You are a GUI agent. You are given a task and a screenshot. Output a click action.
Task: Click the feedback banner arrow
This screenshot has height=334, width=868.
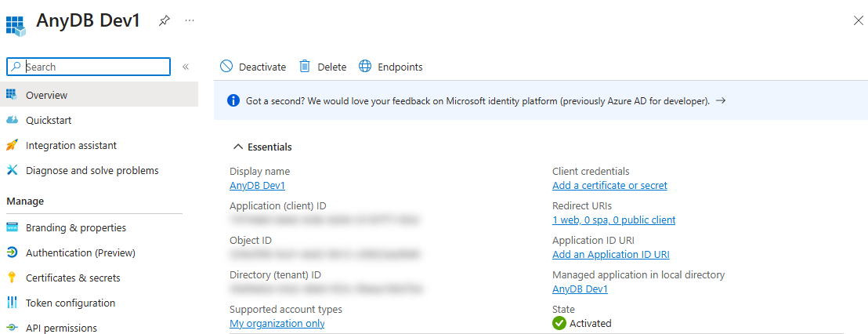[x=721, y=101]
